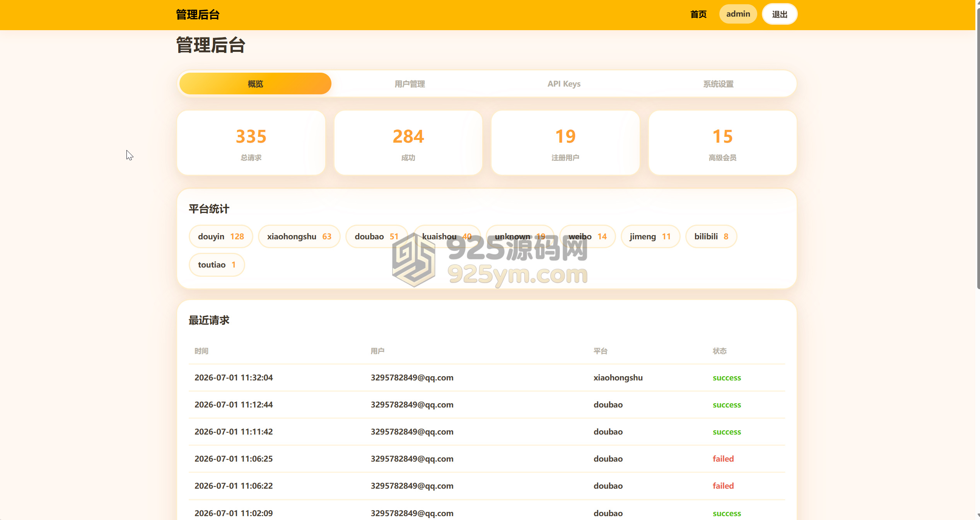
Task: Click timestamp 2026-07-01 11:06:25
Action: 234,459
